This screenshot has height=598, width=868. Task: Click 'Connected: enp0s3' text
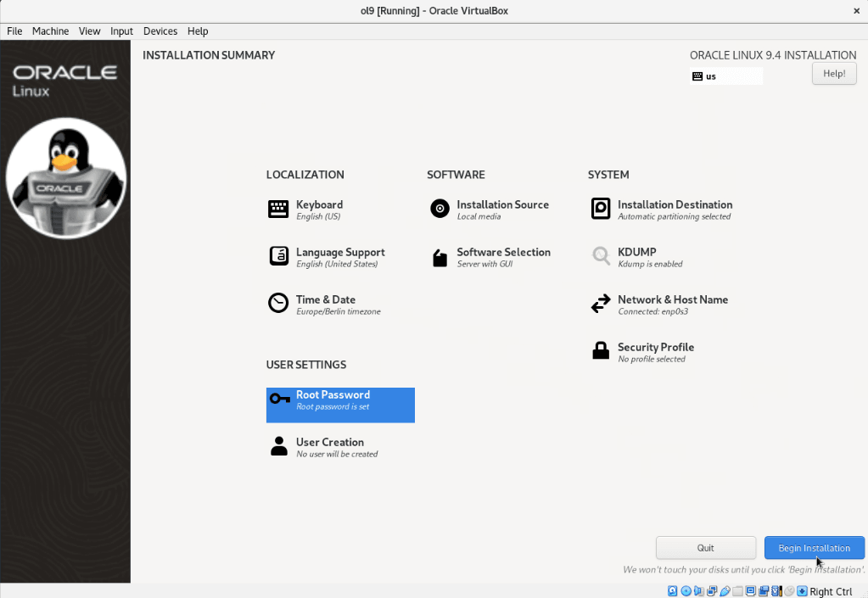[x=652, y=311]
